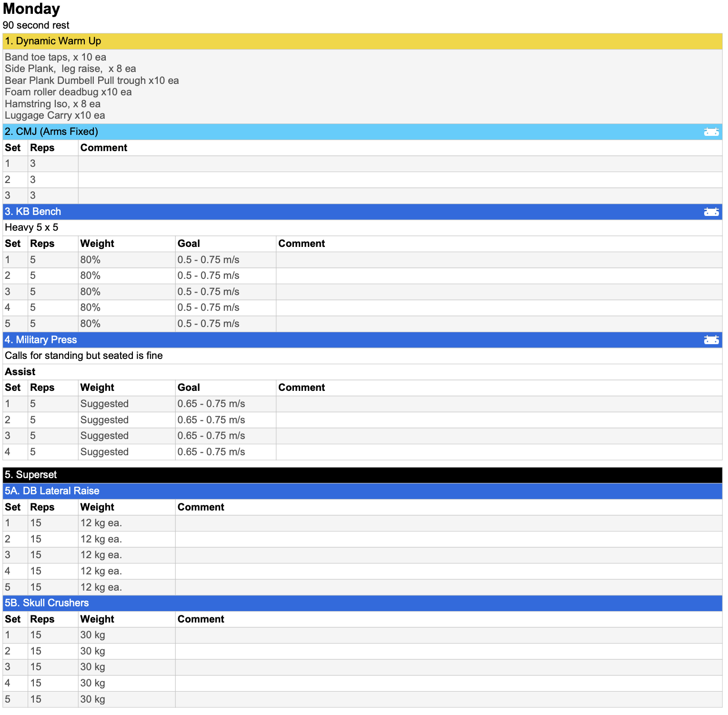This screenshot has width=728, height=715.
Task: Click the Goal column header in KB Bench table
Action: [189, 244]
